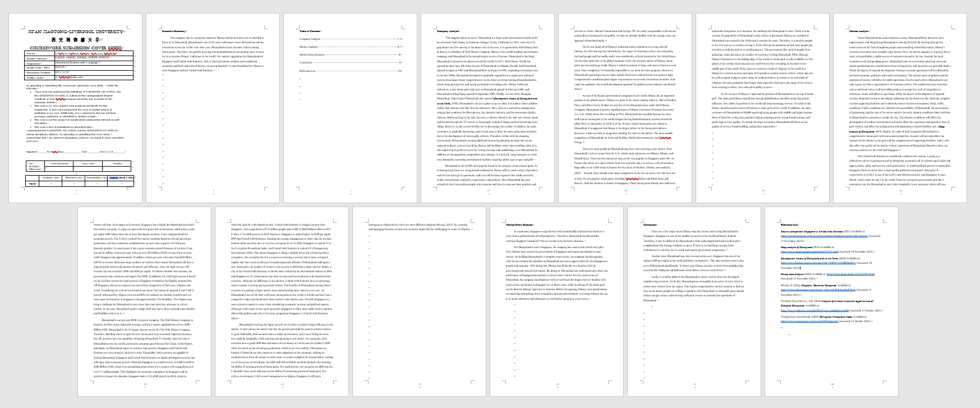The width and height of the screenshot is (980, 408).
Task: Click the 'Mark' row label in grading table
Action: (32, 184)
